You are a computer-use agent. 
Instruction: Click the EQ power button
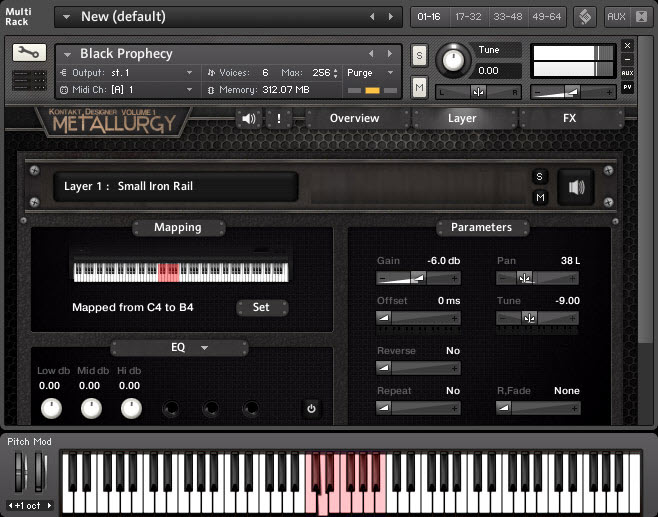tap(311, 408)
